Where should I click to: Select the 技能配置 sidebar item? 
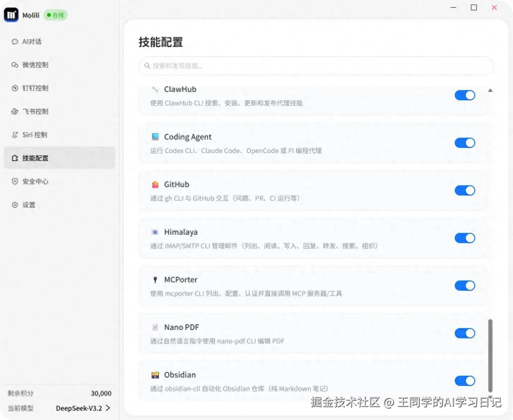[59, 158]
